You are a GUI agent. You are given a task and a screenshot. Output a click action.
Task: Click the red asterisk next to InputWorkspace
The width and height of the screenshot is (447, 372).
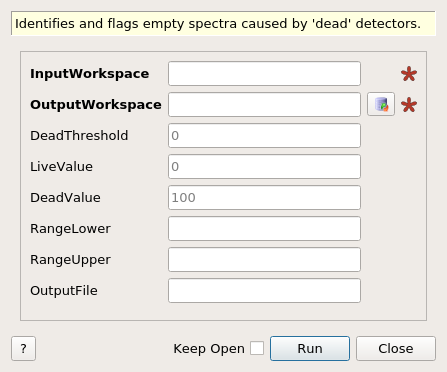[409, 74]
